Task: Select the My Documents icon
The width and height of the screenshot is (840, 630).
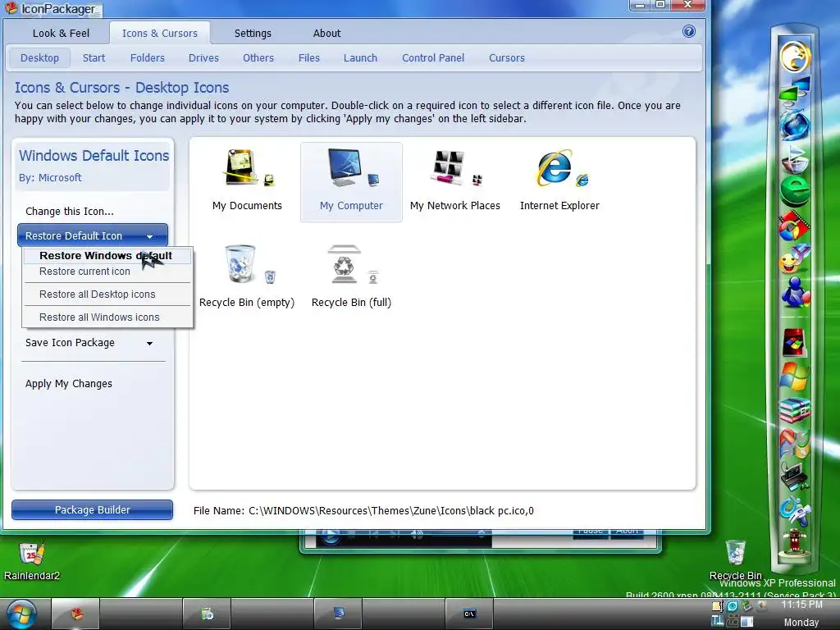Action: click(246, 181)
